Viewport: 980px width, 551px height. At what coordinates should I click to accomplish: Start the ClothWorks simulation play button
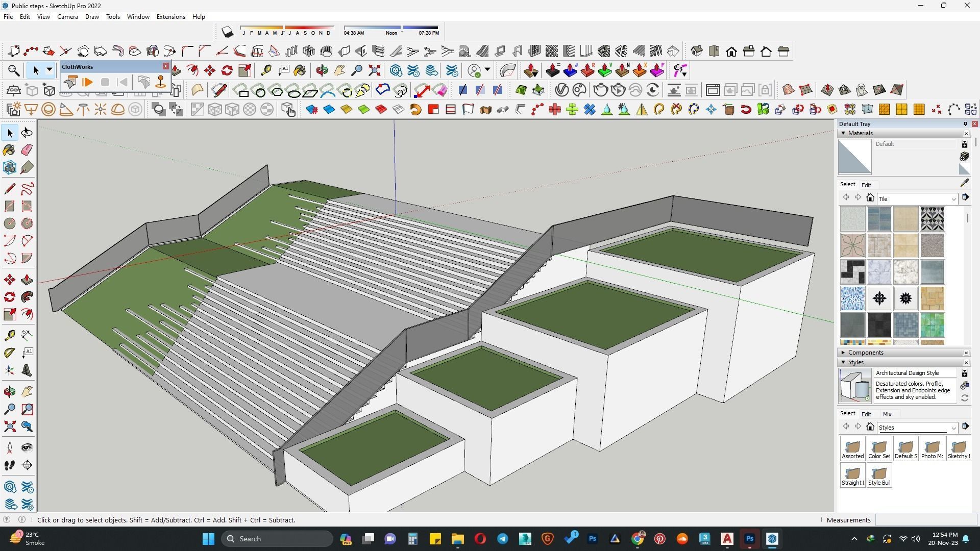coord(87,82)
